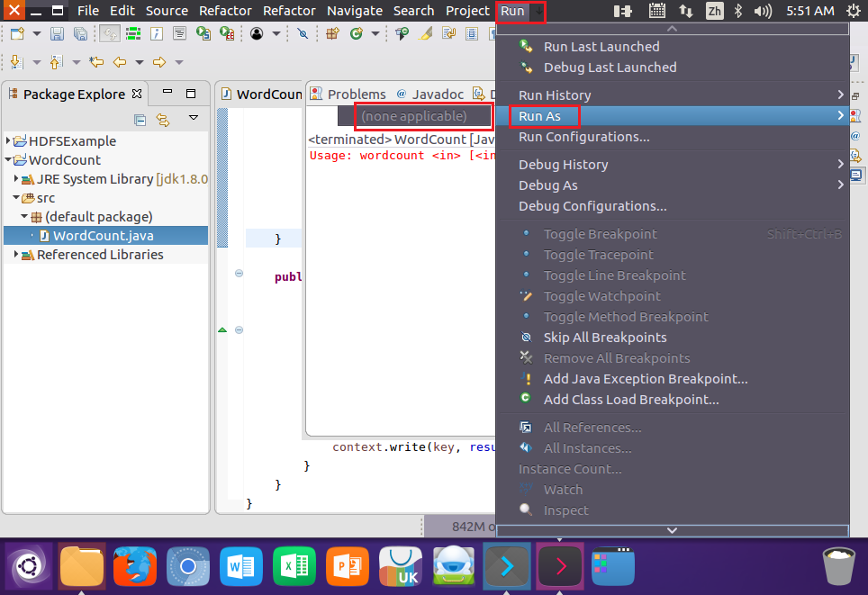
Task: Open the Project menu
Action: (x=467, y=11)
